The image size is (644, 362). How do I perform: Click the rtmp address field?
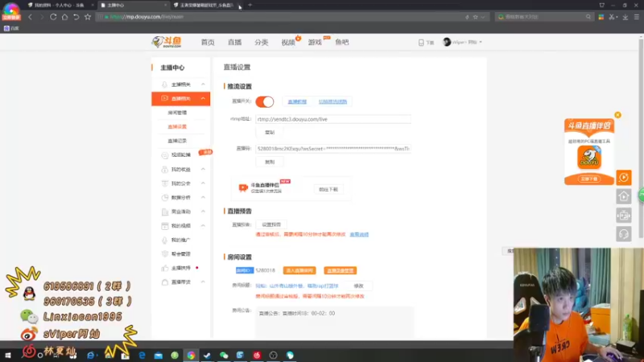pos(333,119)
